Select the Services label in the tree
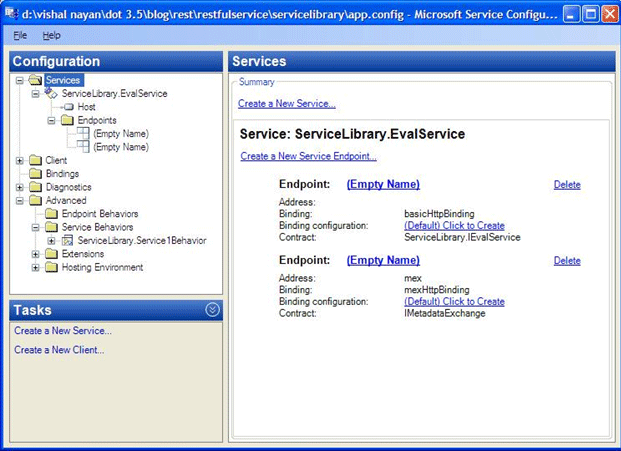Viewport: 621px width, 451px height. pyautogui.click(x=63, y=80)
